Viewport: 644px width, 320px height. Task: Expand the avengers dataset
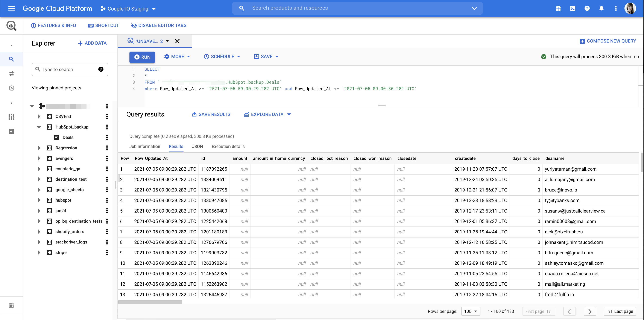coord(39,158)
